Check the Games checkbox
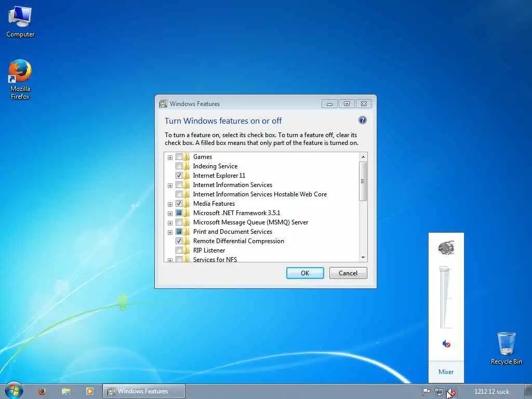The width and height of the screenshot is (532, 399). tap(179, 157)
